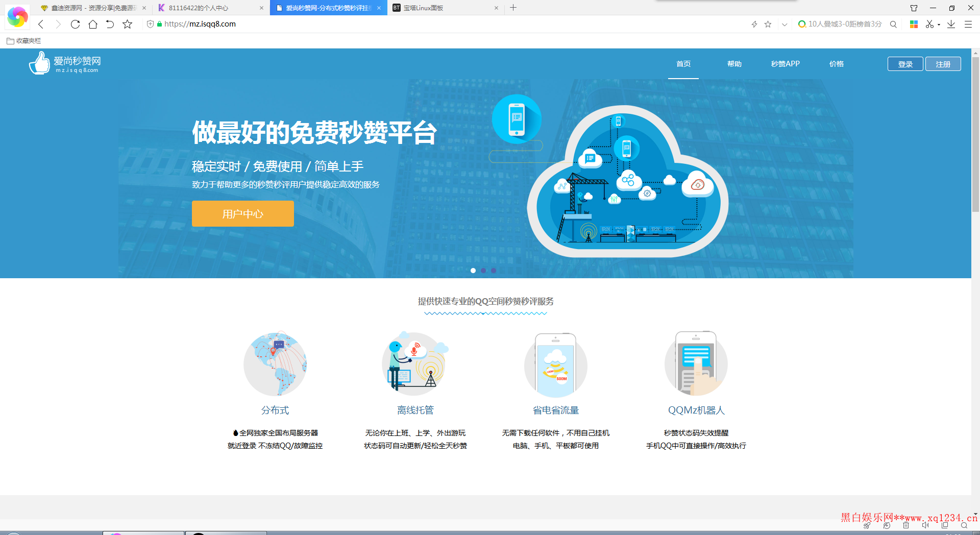Click the 注册 register button
This screenshot has width=980, height=535.
(943, 64)
